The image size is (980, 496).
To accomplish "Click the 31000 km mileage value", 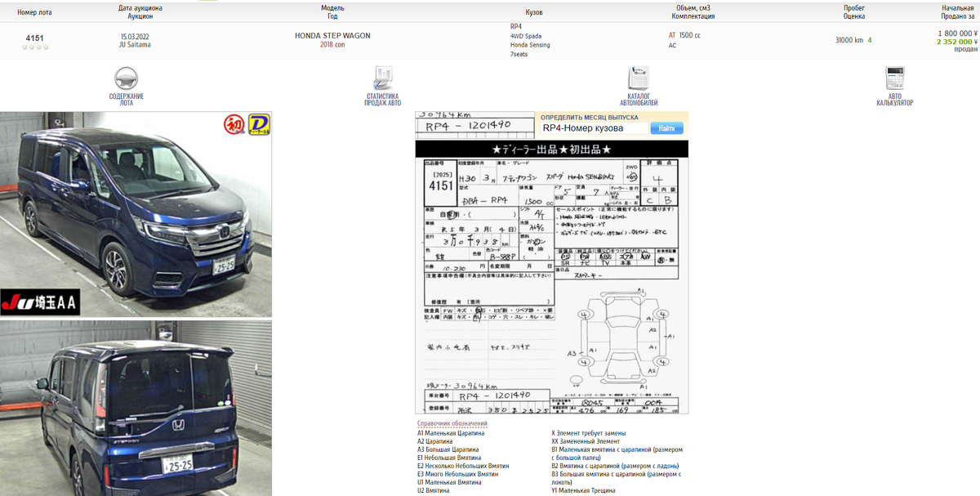I will 849,40.
